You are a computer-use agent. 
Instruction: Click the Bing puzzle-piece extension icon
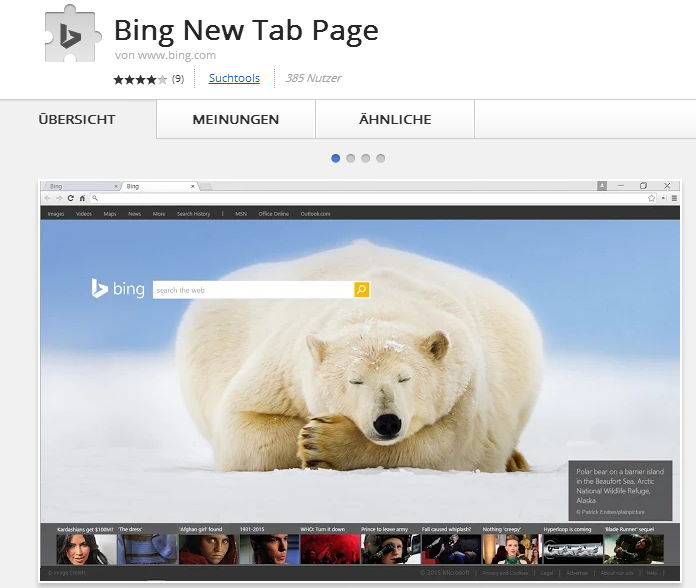click(x=73, y=34)
